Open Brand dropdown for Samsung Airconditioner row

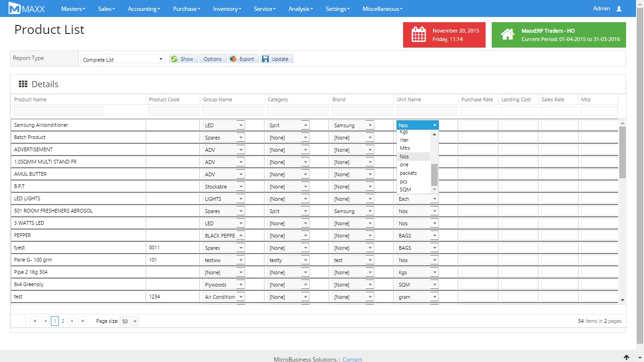[x=370, y=125]
